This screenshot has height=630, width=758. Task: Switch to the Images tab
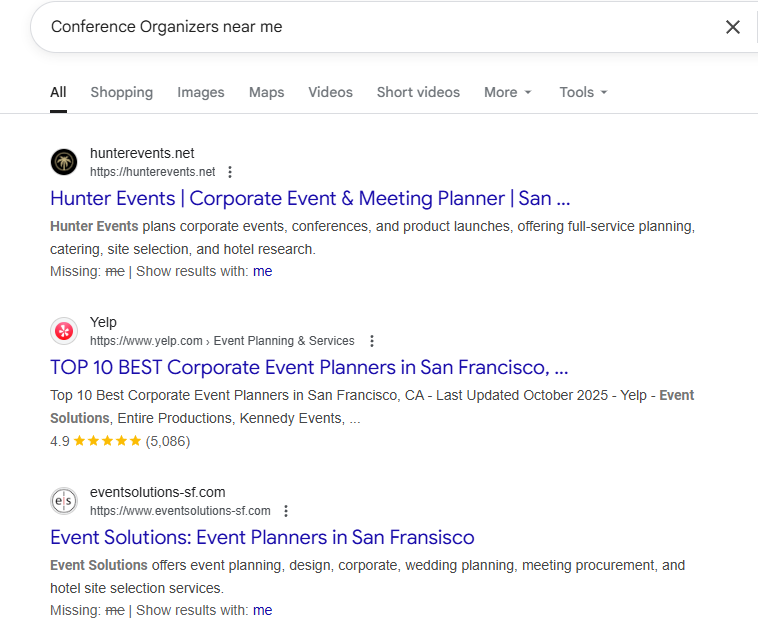tap(201, 92)
